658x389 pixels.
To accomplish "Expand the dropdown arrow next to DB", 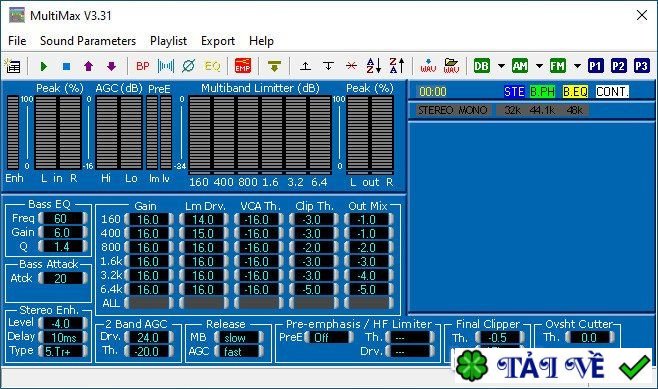I will (501, 66).
